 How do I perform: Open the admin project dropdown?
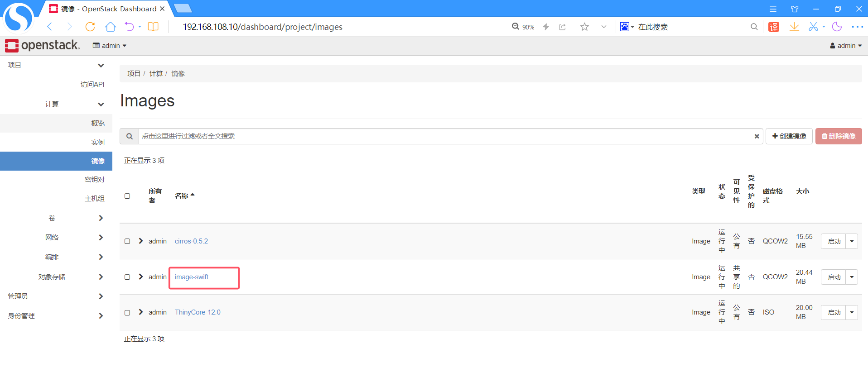pyautogui.click(x=110, y=46)
